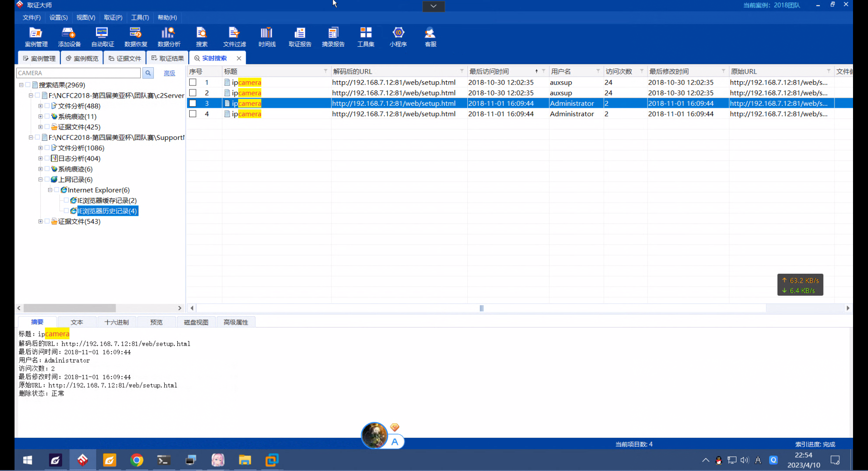Select the IE浏览器历史记录(4) tree item
This screenshot has width=868, height=471.
point(107,211)
